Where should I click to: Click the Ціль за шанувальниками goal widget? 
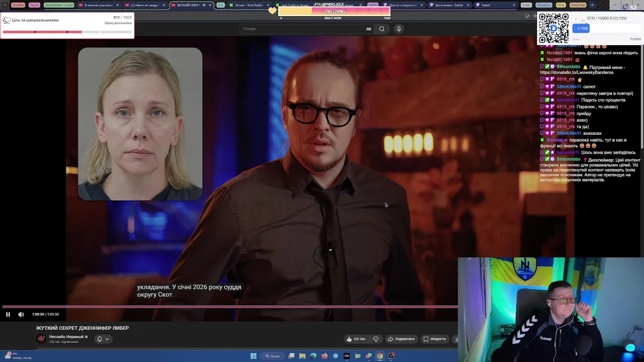tap(67, 25)
